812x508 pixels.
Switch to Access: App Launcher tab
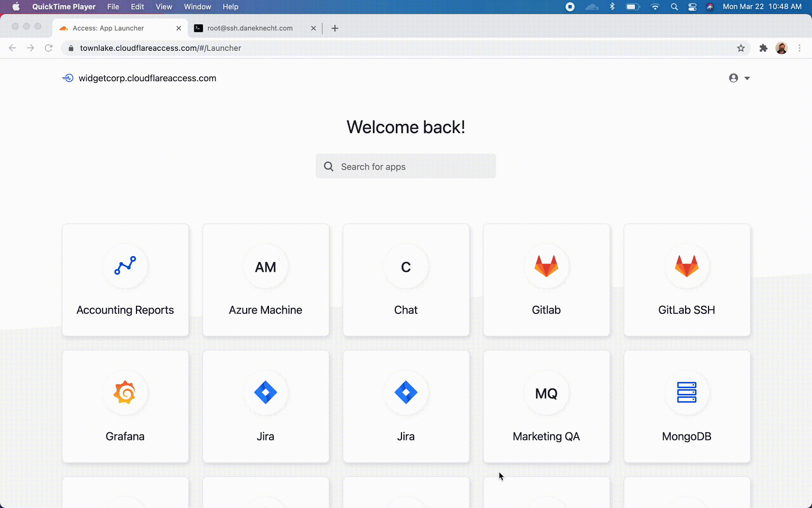(x=119, y=28)
